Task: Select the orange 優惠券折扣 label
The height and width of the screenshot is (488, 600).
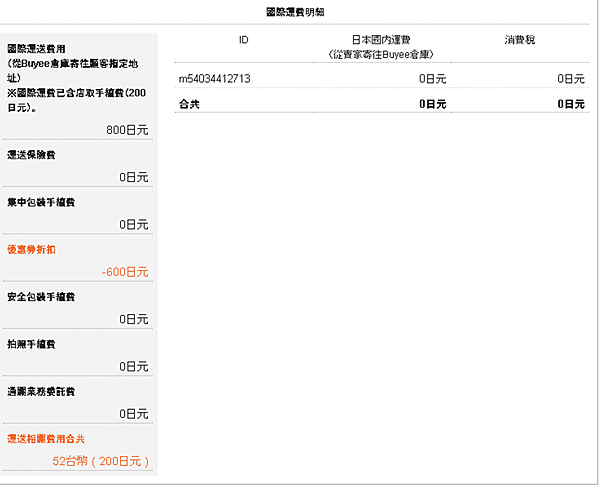Action: pyautogui.click(x=32, y=249)
